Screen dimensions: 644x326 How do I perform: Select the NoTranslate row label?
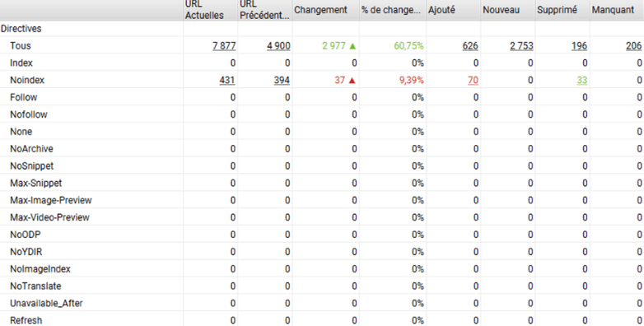(35, 286)
